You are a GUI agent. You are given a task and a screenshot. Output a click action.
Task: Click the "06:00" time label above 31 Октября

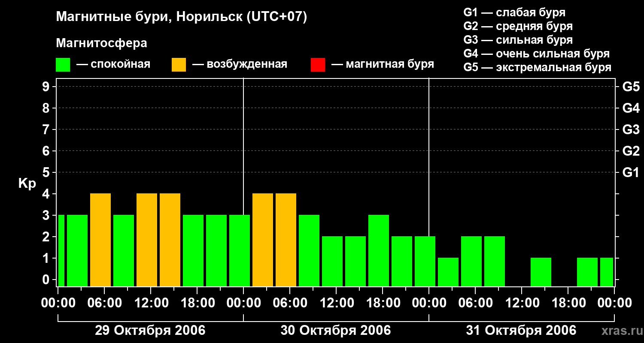[x=475, y=303]
